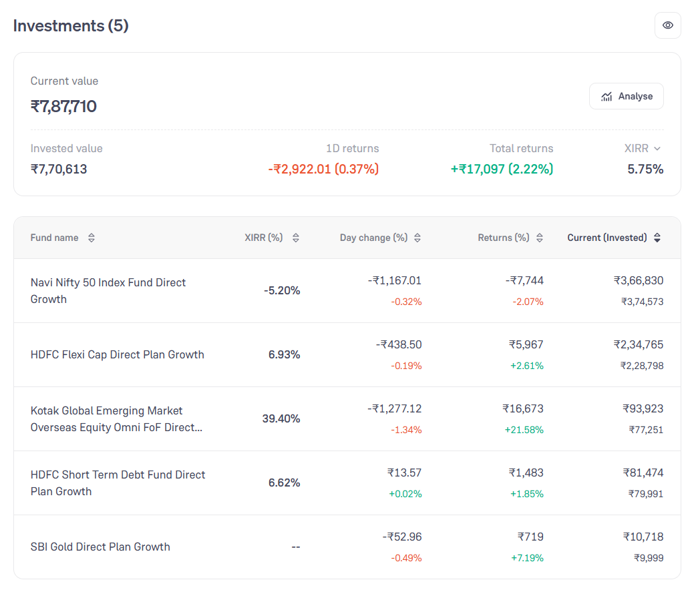Click the XIRR label in summary card
Screen dimensions: 700x594
coord(636,148)
